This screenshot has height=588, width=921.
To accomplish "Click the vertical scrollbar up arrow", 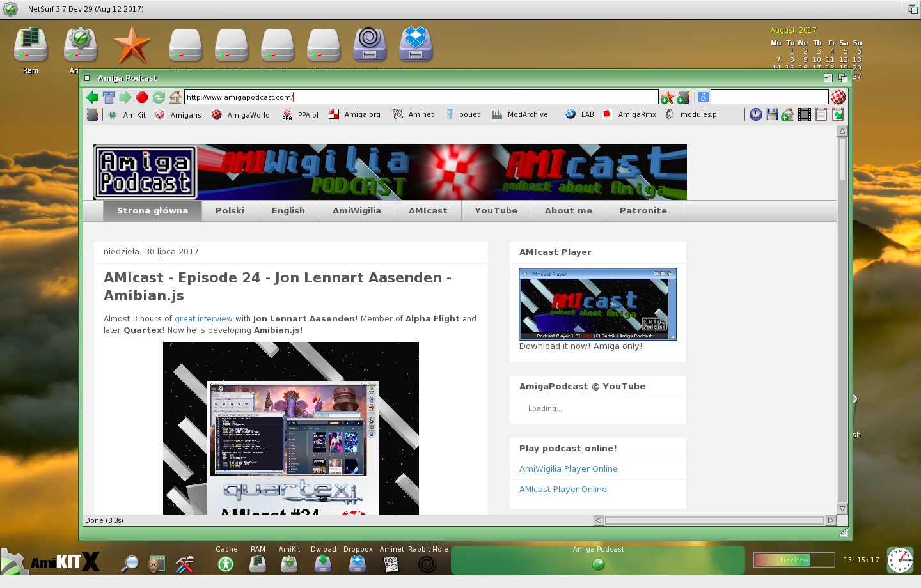I will [842, 131].
